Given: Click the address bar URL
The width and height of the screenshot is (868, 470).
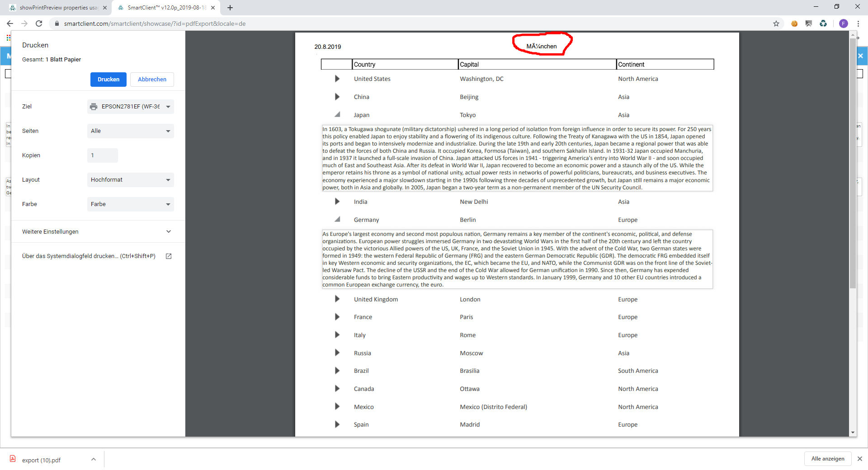Looking at the screenshot, I should point(155,23).
